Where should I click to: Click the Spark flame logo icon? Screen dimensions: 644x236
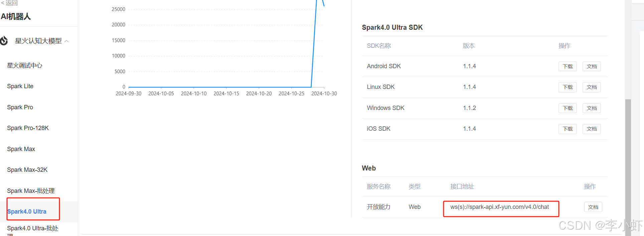4,41
